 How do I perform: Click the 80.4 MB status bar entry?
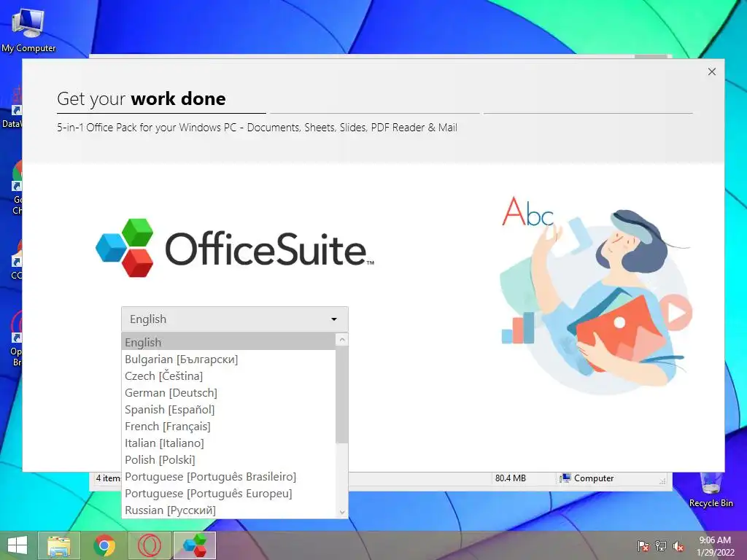click(510, 478)
